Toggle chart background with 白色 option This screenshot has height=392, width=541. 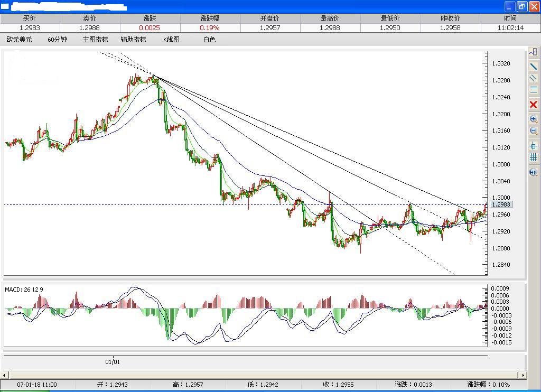(x=209, y=39)
